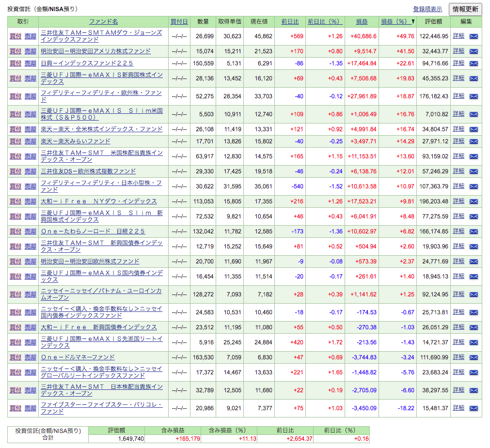Sort by the 前日比(%) column header

click(325, 21)
